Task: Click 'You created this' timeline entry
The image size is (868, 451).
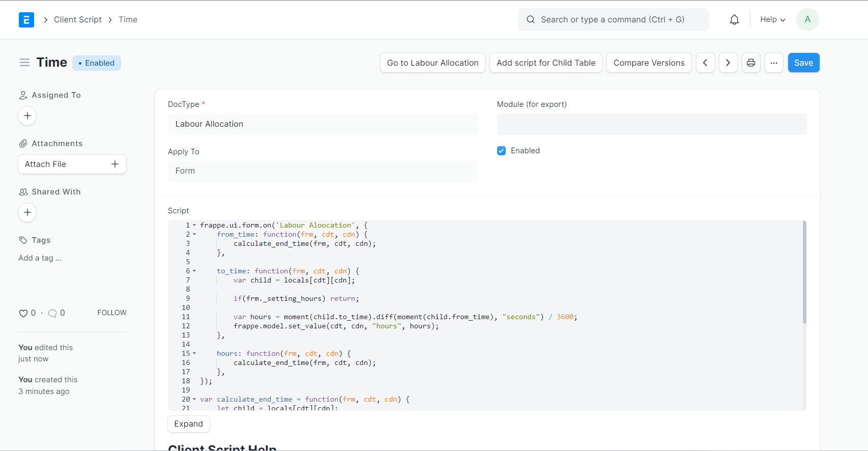Action: [48, 385]
